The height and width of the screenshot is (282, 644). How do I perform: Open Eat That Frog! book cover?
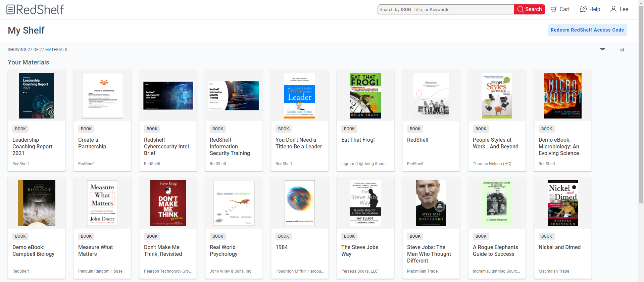(x=365, y=96)
